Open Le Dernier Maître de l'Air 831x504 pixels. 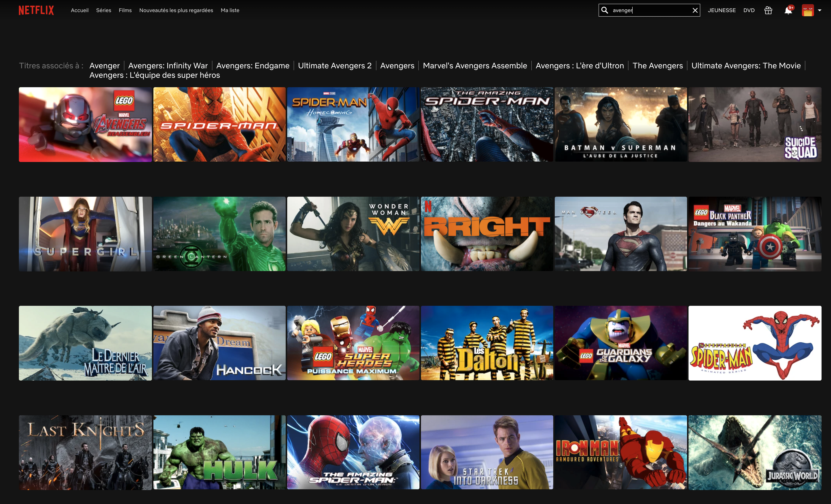pos(85,343)
